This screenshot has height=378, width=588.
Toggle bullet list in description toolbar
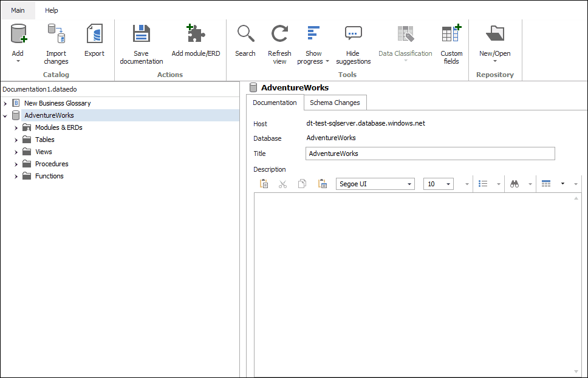click(x=484, y=184)
